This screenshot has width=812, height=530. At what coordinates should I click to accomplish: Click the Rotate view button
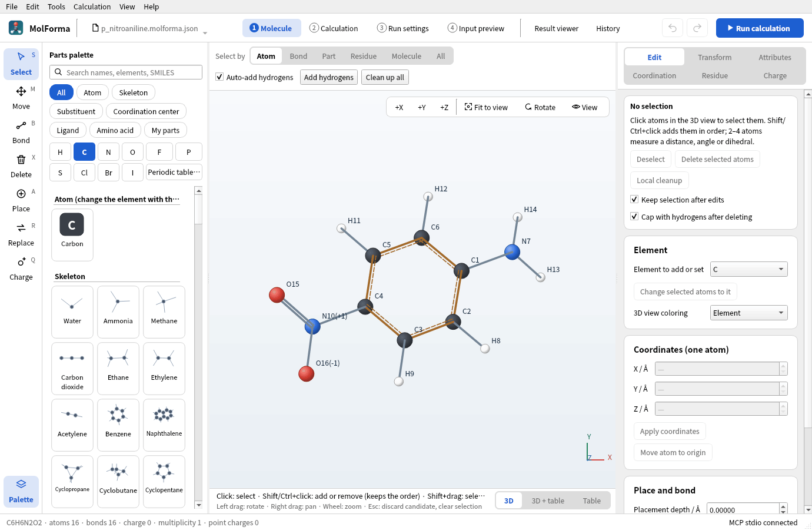click(540, 107)
